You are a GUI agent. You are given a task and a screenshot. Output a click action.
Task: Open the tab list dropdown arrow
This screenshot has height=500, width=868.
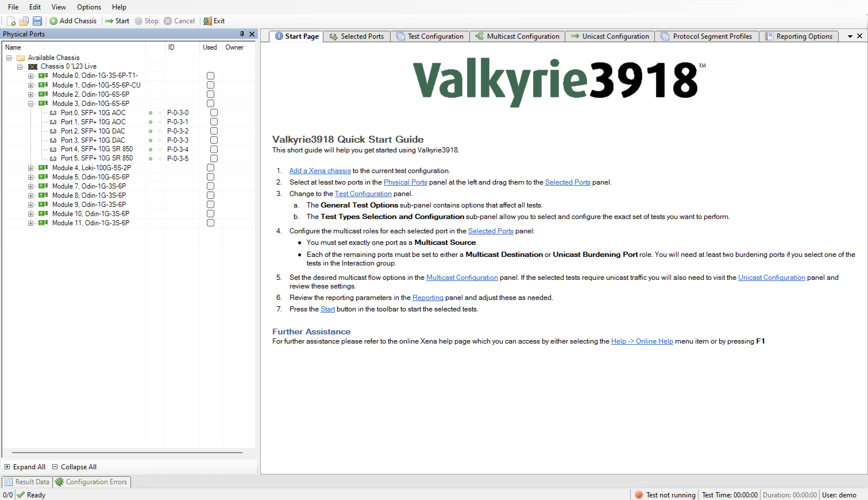click(850, 36)
